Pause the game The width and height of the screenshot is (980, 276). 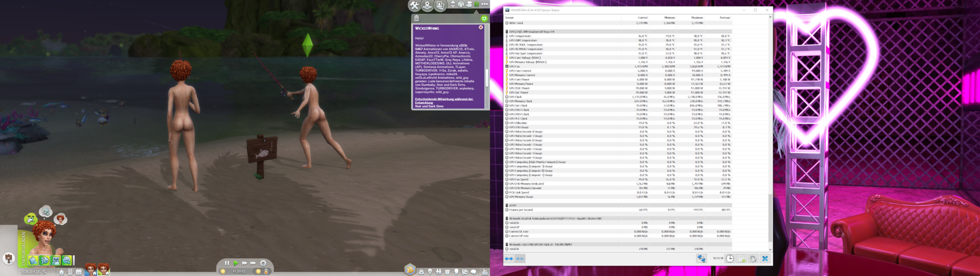click(x=227, y=263)
